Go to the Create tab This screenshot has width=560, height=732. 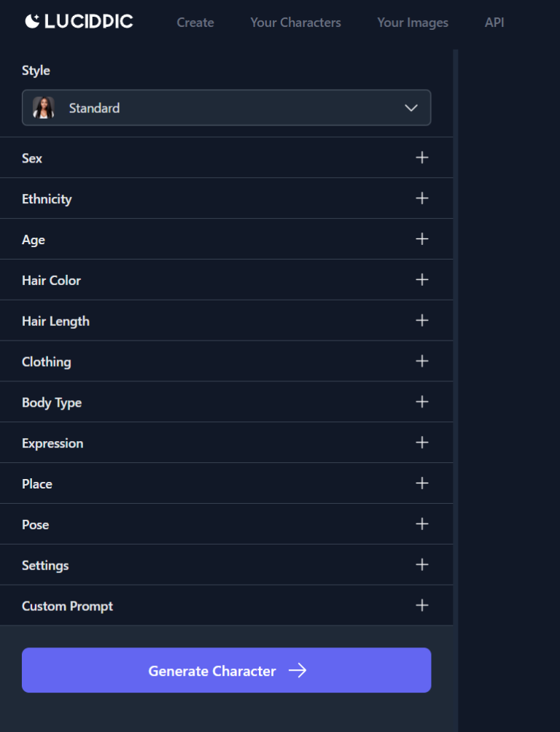click(x=195, y=23)
